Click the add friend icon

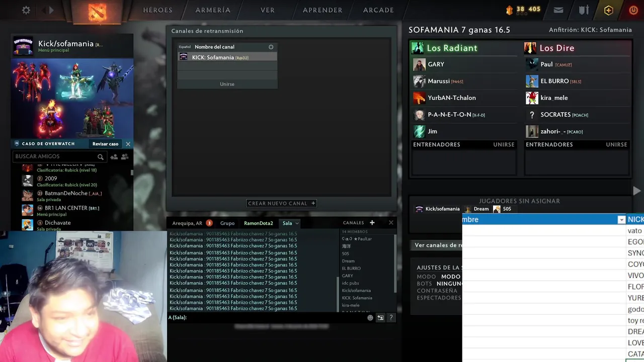(x=114, y=157)
